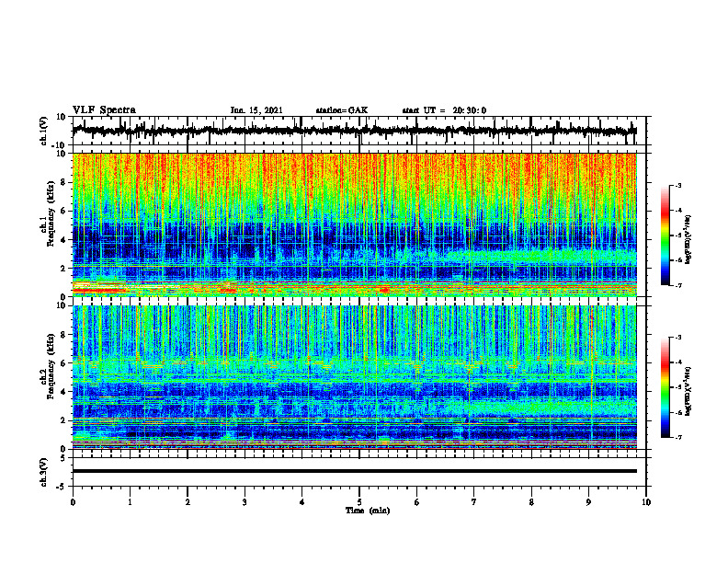Click the ch.1(V) waveform trace panel
The width and height of the screenshot is (728, 563).
tap(359, 131)
